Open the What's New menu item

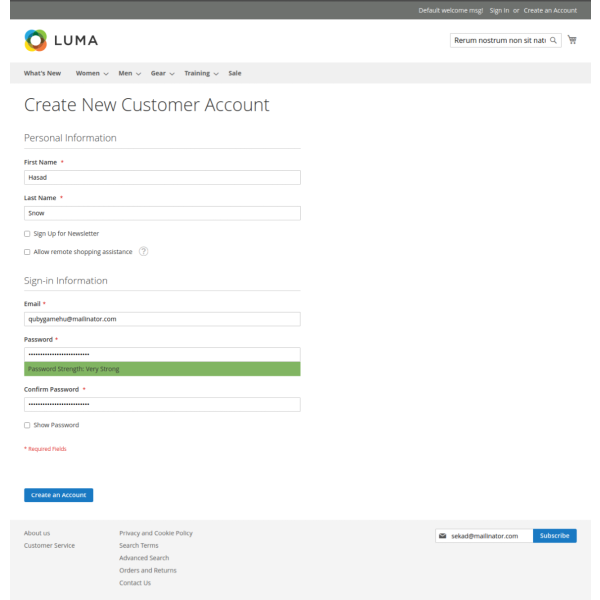[x=42, y=73]
